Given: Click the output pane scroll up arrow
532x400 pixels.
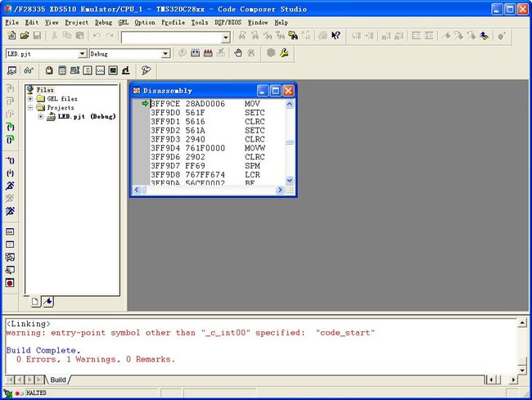Looking at the screenshot, I should (522, 323).
